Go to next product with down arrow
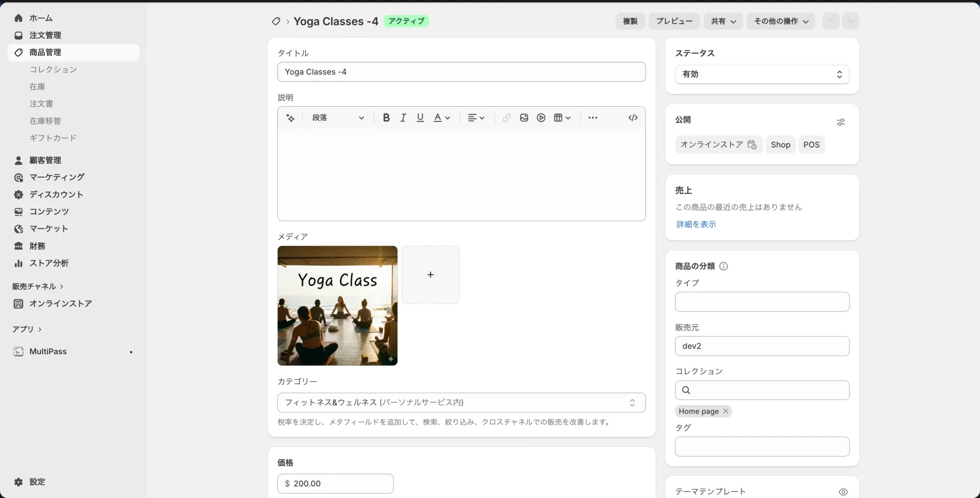The image size is (980, 498). 851,21
